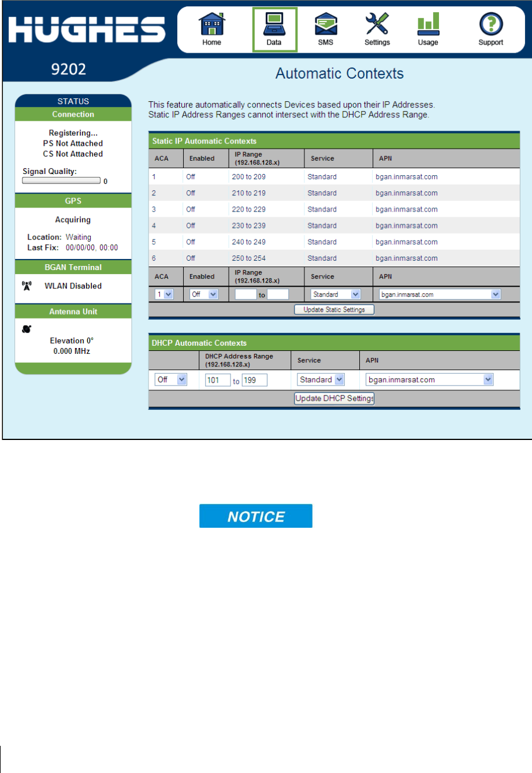Click DHCP range end field showing 199
532x773 pixels.
tap(254, 380)
